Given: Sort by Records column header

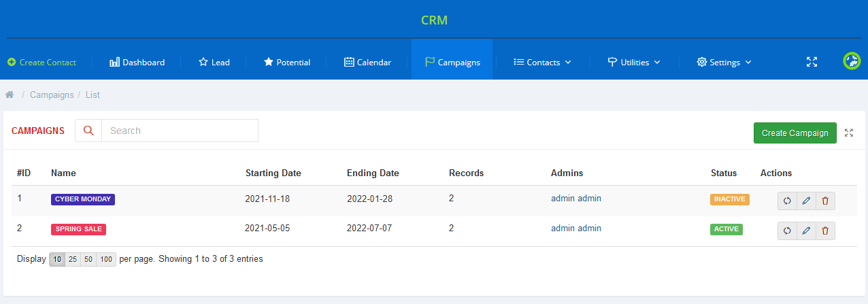Looking at the screenshot, I should click(x=467, y=173).
